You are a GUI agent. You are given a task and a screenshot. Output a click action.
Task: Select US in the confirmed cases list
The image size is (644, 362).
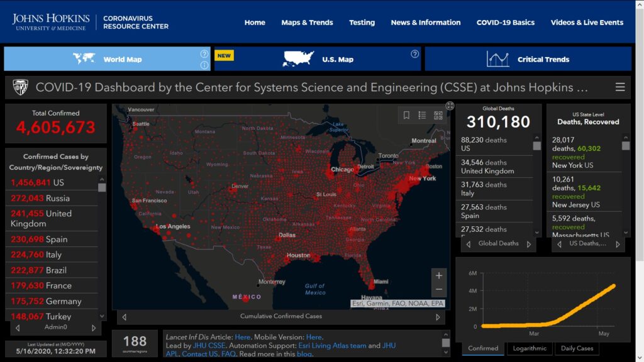coord(52,183)
